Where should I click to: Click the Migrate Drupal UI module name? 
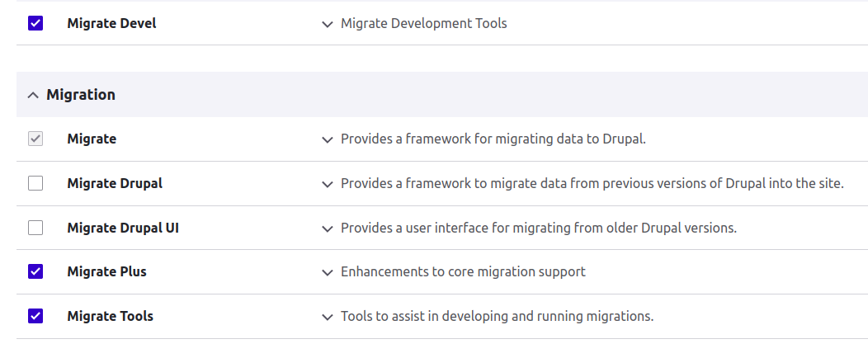pyautogui.click(x=123, y=228)
